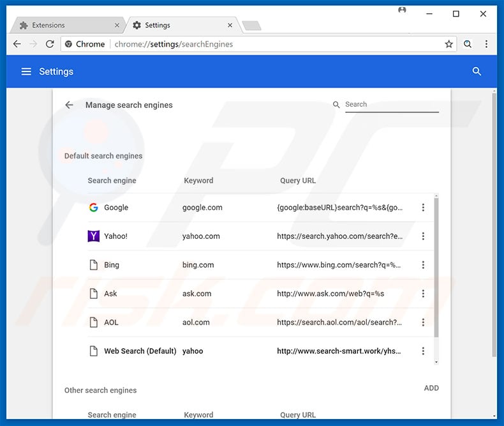The width and height of the screenshot is (504, 426).
Task: Maximize the Chrome window
Action: click(456, 14)
